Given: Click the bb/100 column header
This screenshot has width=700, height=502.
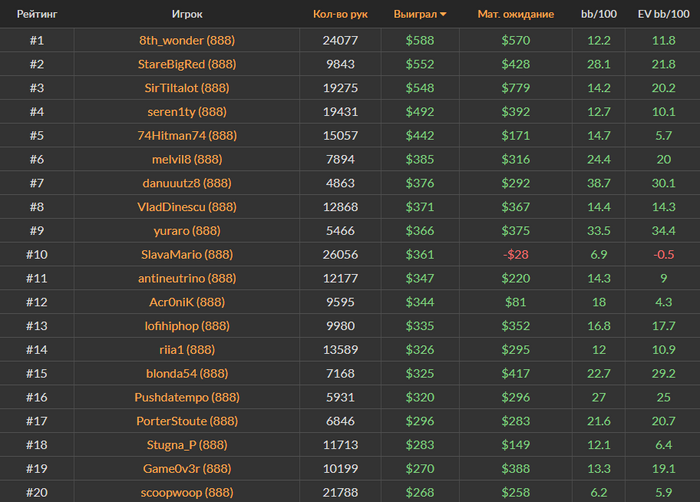Looking at the screenshot, I should 599,15.
